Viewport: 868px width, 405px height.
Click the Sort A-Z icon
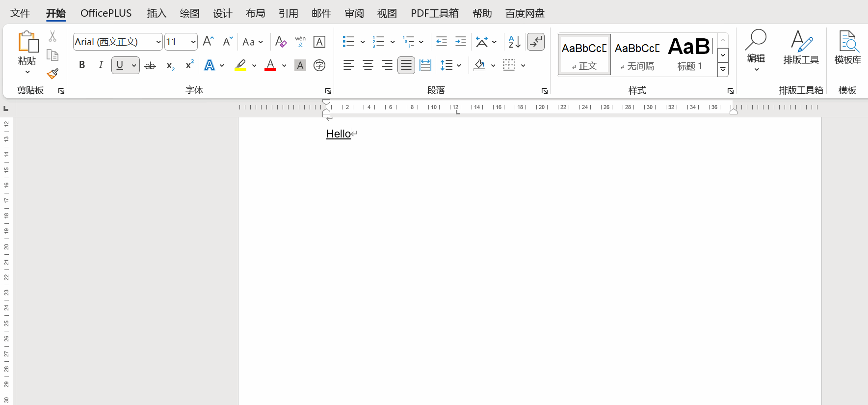[514, 42]
